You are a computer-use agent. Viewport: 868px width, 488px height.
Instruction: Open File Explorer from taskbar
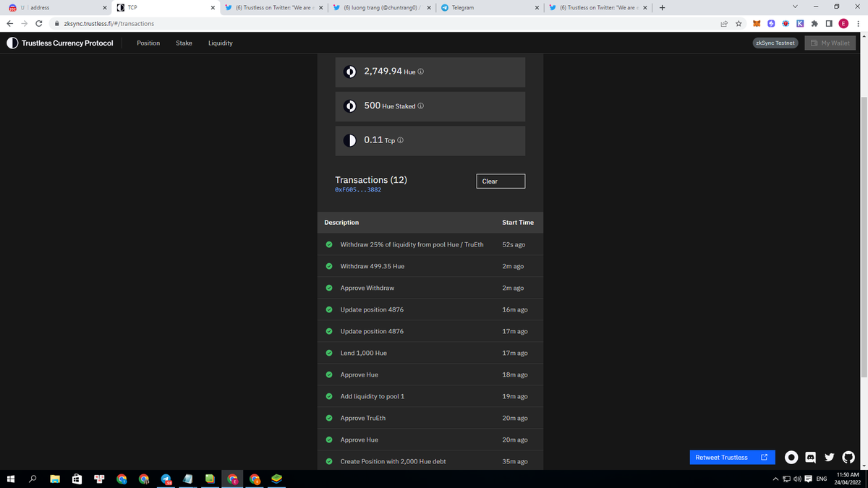tap(56, 479)
